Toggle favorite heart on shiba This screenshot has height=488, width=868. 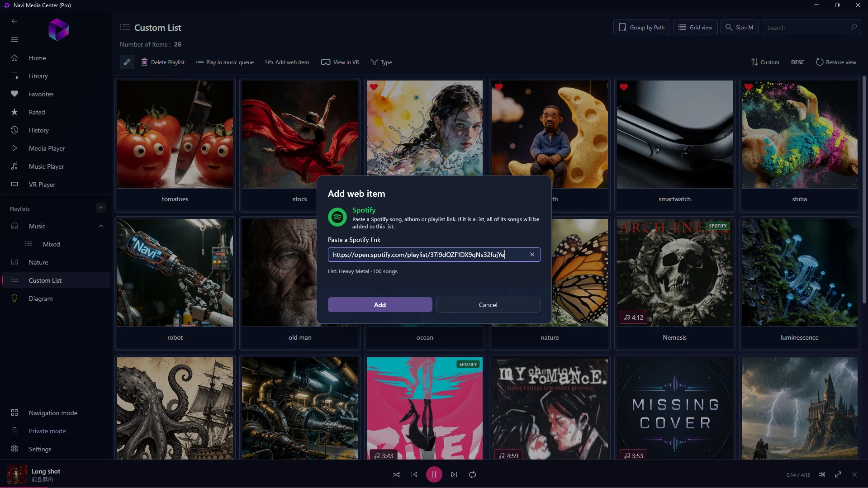749,87
